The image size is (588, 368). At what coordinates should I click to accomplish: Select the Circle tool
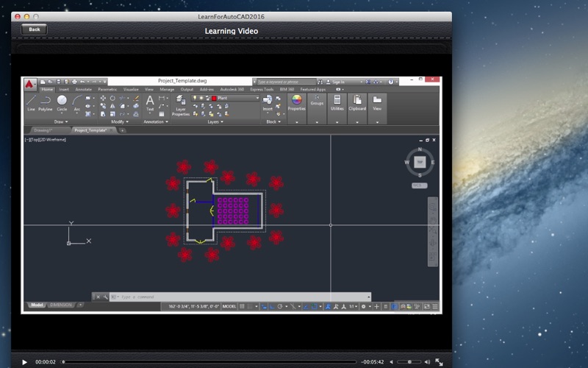(62, 103)
